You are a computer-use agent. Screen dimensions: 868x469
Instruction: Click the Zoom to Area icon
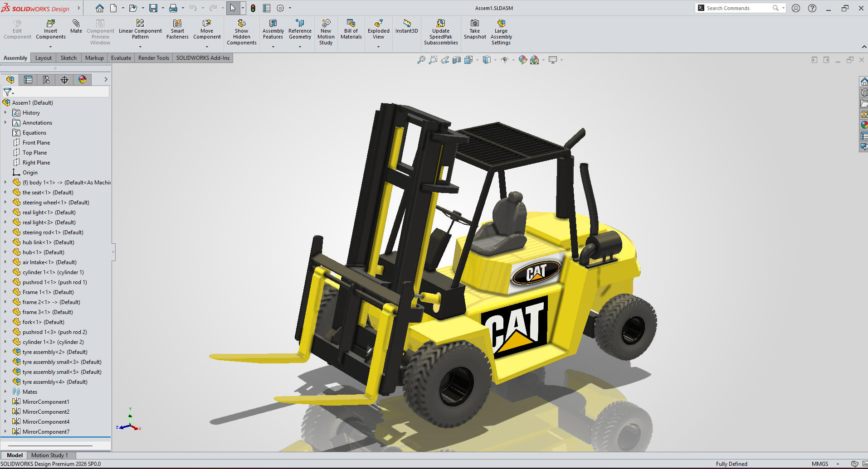pyautogui.click(x=433, y=60)
